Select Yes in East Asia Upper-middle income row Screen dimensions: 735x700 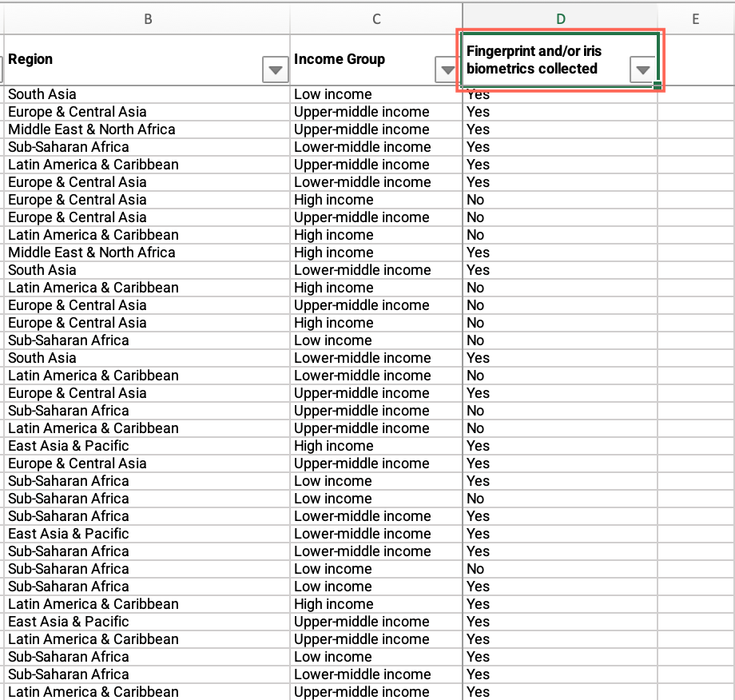pos(560,622)
